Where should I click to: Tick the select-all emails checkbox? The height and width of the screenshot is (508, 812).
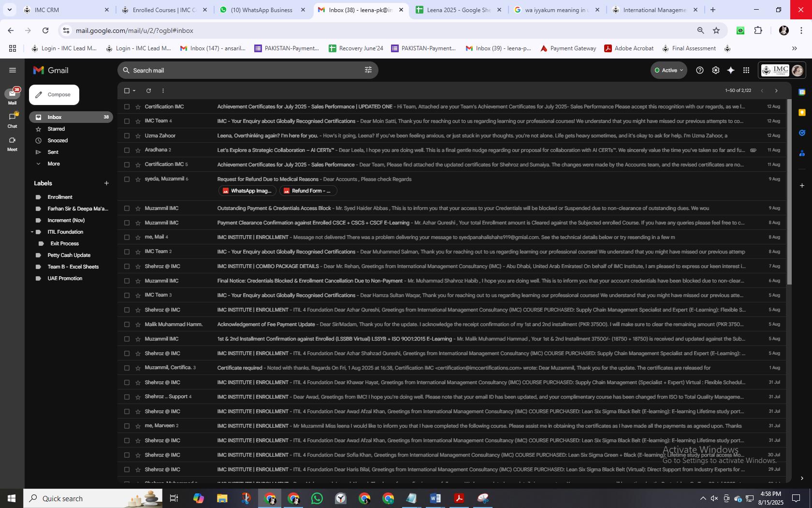click(127, 90)
